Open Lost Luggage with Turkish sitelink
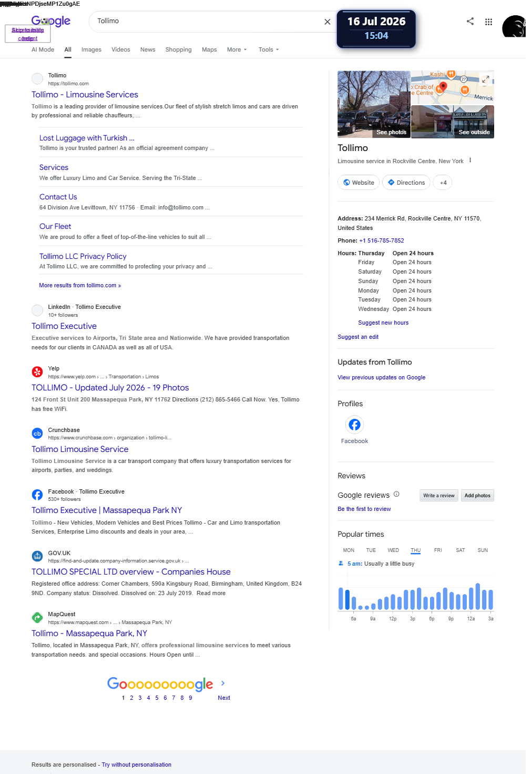532x774 pixels. click(x=87, y=138)
